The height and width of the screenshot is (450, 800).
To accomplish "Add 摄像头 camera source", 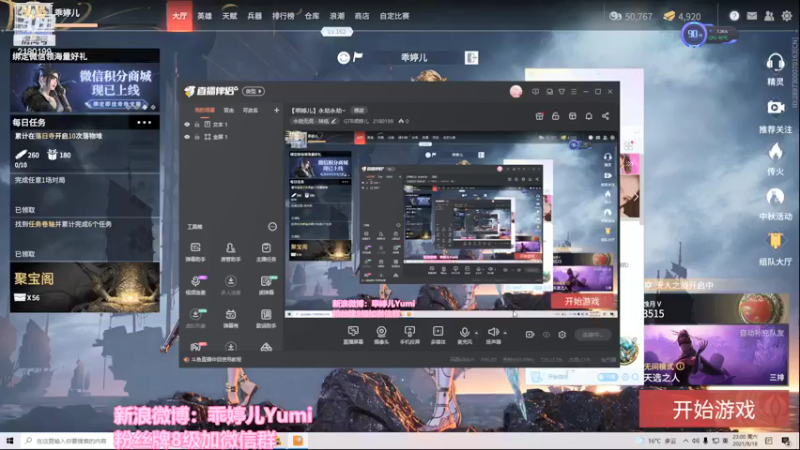I will 381,335.
